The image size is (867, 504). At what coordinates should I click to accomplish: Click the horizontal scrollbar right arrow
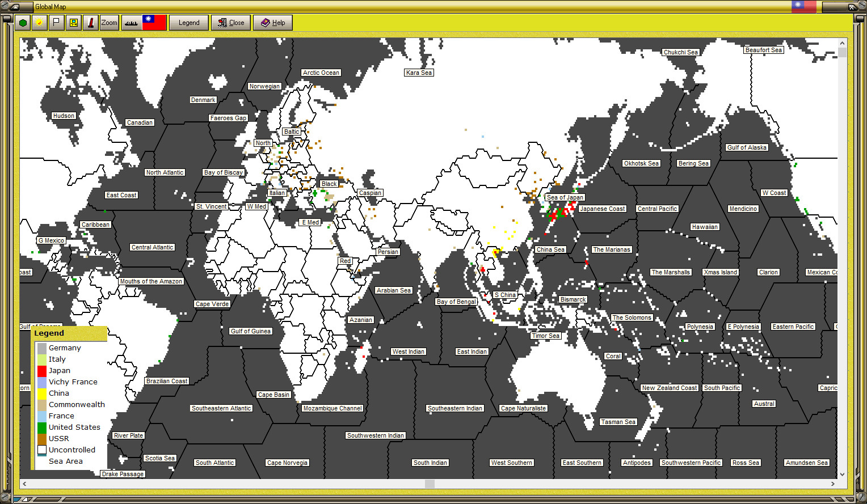click(832, 484)
